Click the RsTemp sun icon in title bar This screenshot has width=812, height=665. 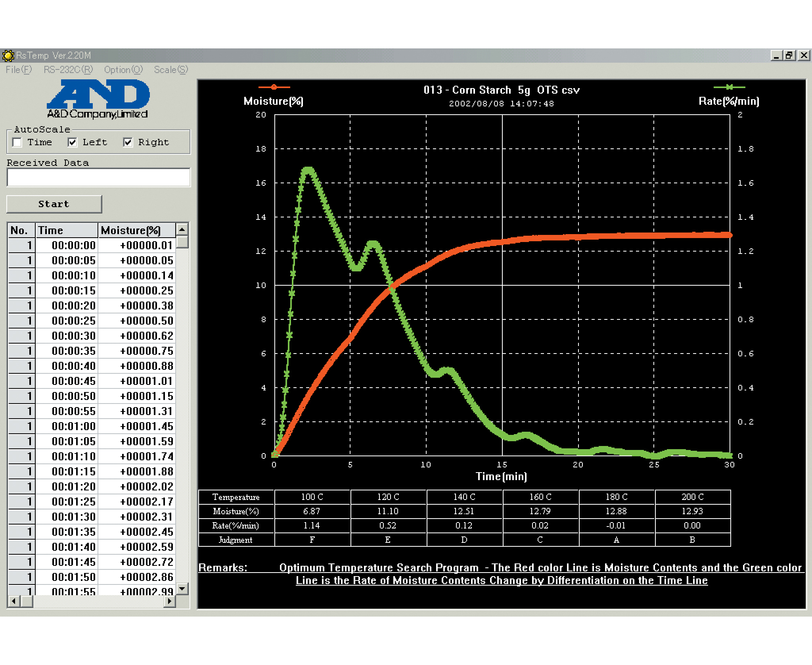tap(8, 56)
